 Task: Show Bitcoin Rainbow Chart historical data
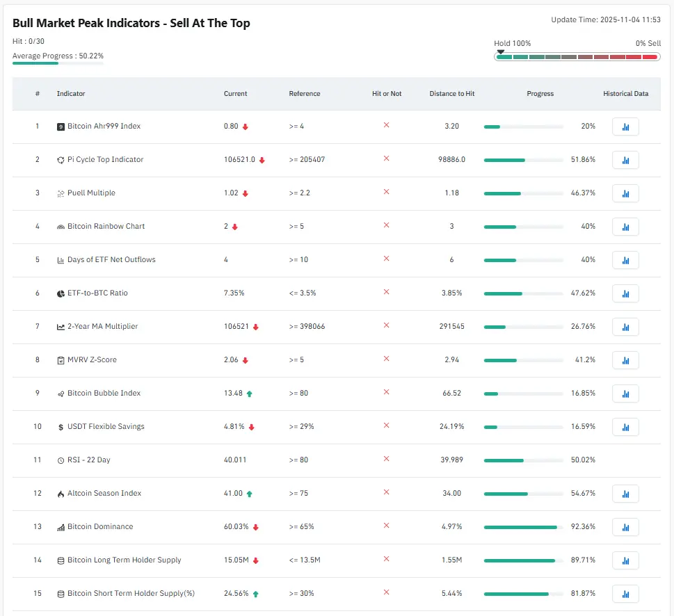click(x=625, y=227)
